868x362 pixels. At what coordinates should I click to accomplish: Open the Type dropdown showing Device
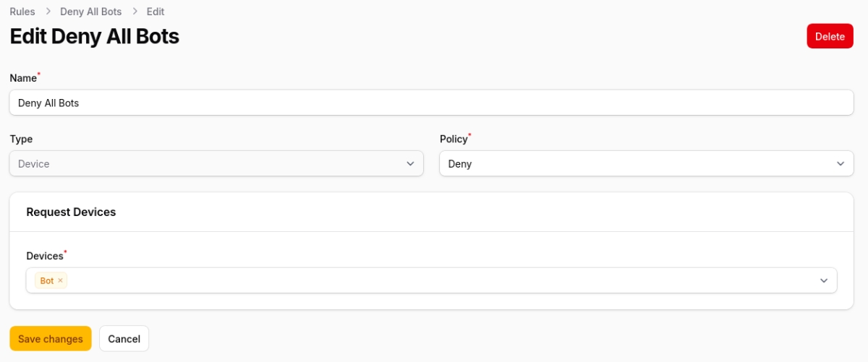tap(210, 164)
